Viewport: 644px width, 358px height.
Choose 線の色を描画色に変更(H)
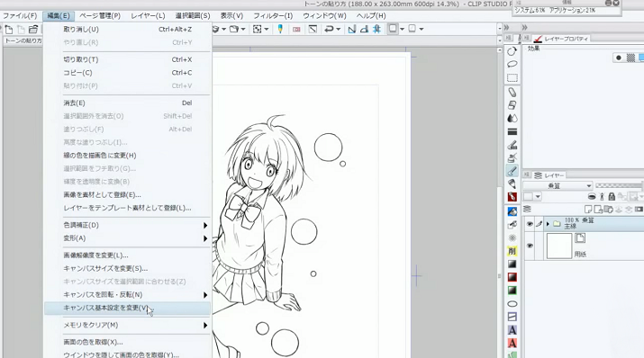127,156
